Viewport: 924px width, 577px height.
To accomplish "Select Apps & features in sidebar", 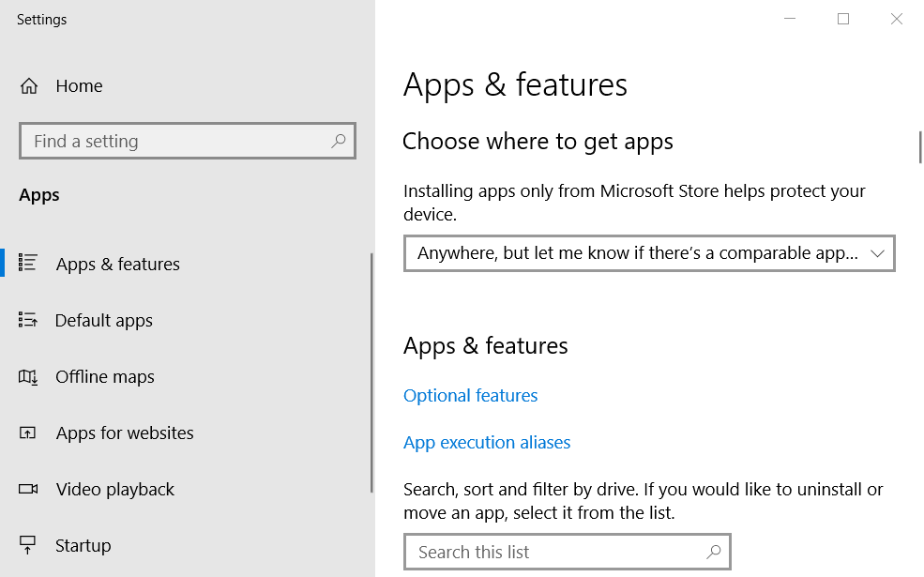I will click(x=118, y=264).
